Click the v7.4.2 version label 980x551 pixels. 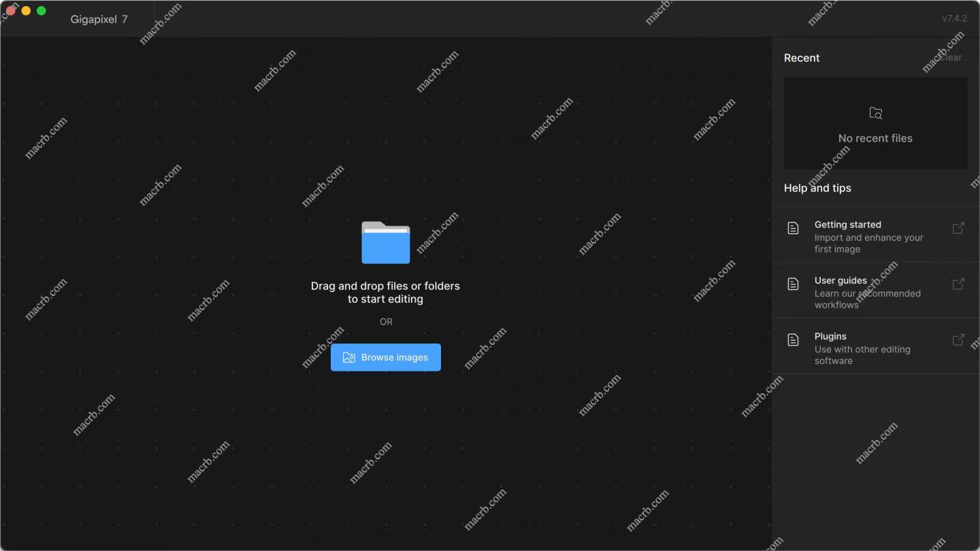(954, 18)
